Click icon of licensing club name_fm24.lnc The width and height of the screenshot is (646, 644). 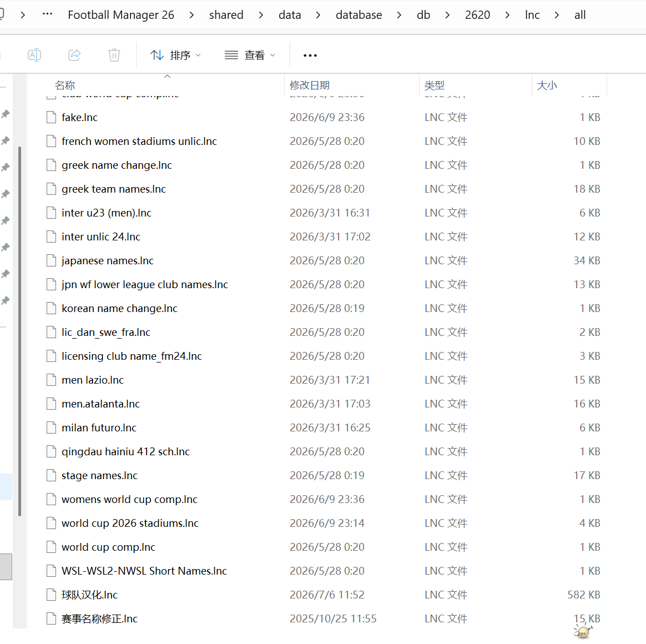pos(51,356)
